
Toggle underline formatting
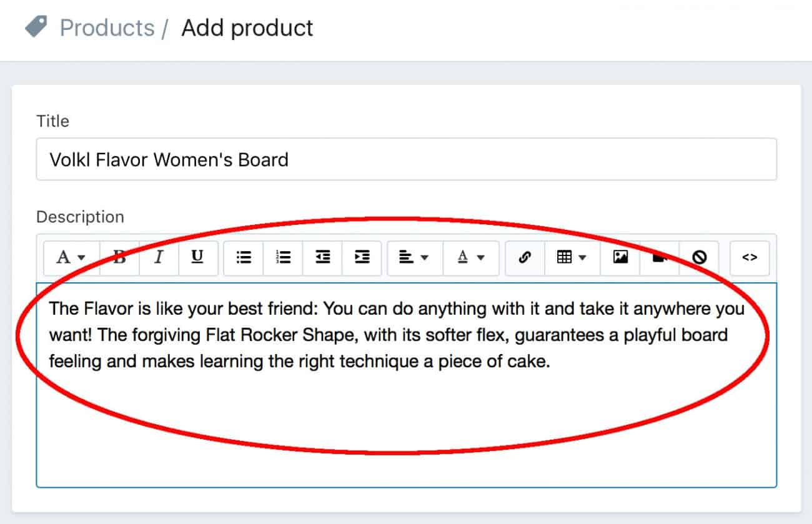tap(198, 258)
